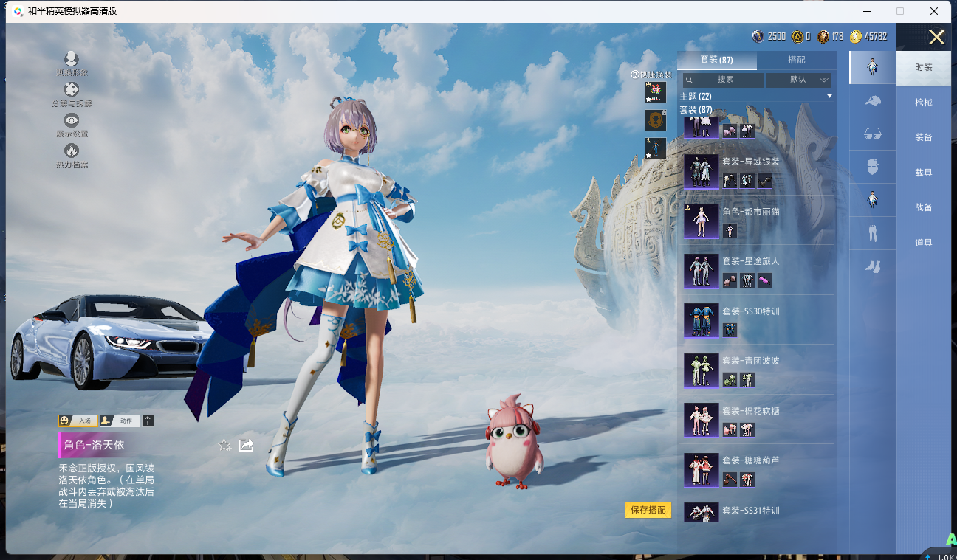The width and height of the screenshot is (957, 560).
Task: Click the 保存搭配 save outfit button
Action: [648, 510]
